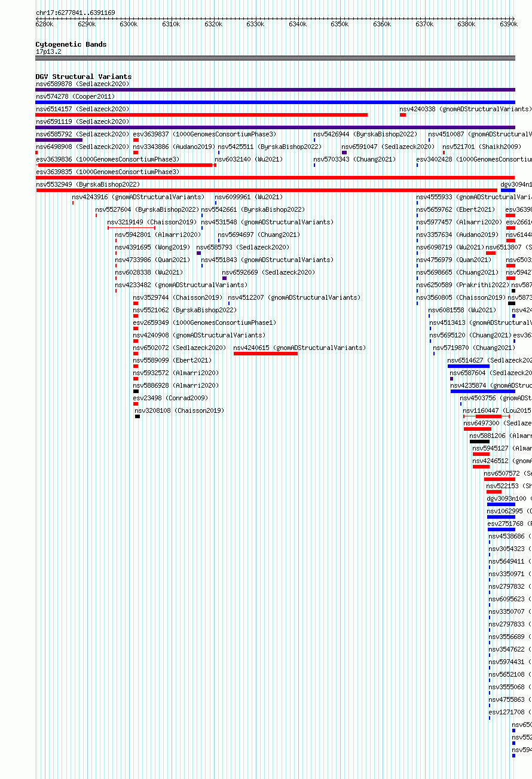Click nsv5703343 (Chuang2021) label
Viewport: 532px width, 779px height.
click(x=354, y=159)
